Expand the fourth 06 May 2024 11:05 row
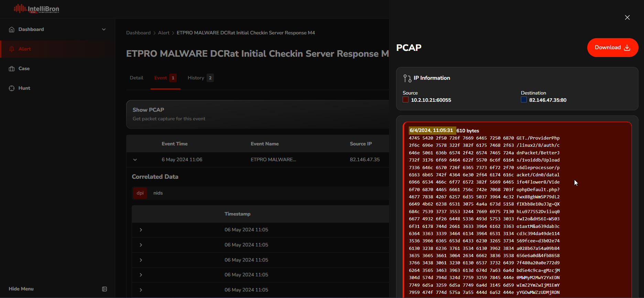 click(141, 275)
